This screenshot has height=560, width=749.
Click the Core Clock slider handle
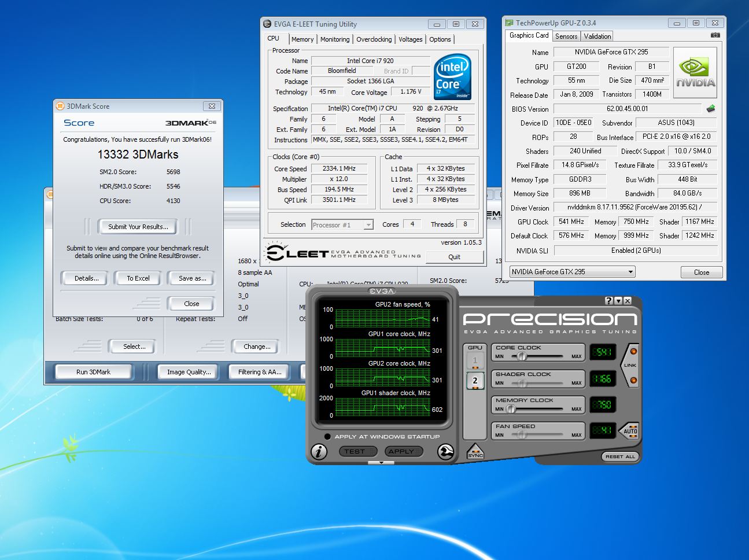(x=521, y=356)
